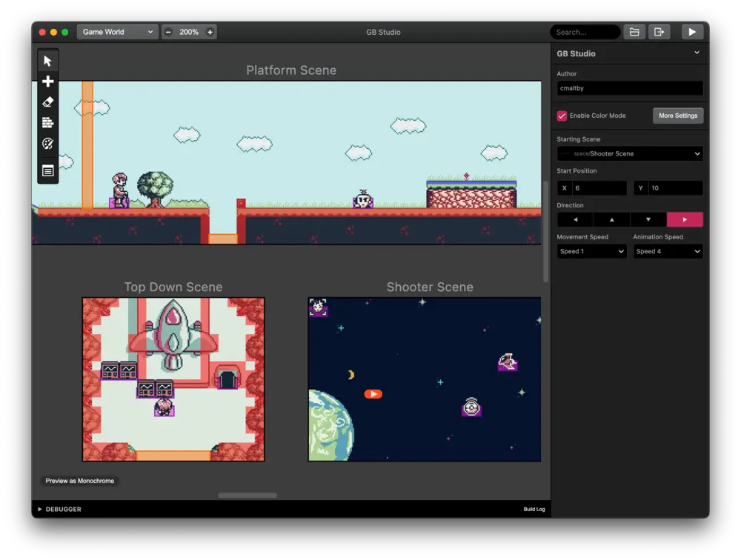Select the player character in Platform Scene
The width and height of the screenshot is (741, 560).
point(119,190)
